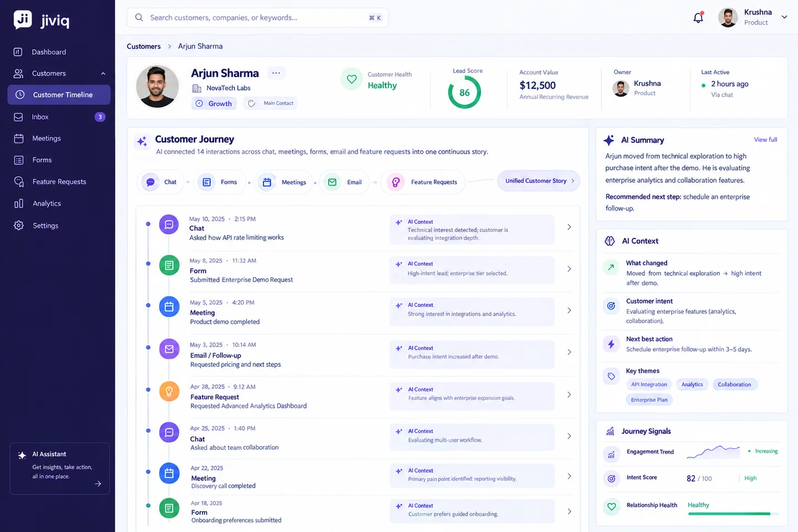Click the May 8 Form timeline icon
The height and width of the screenshot is (532, 798).
[169, 265]
